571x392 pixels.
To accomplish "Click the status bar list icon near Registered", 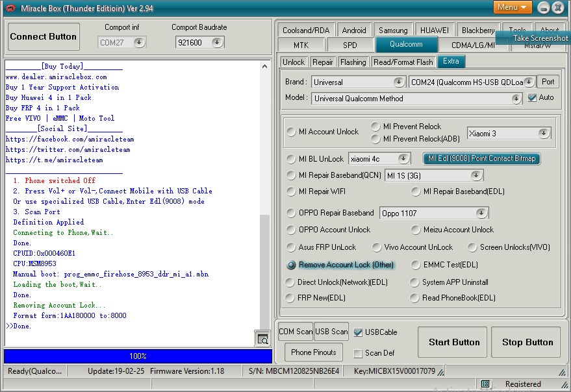I will click(485, 384).
